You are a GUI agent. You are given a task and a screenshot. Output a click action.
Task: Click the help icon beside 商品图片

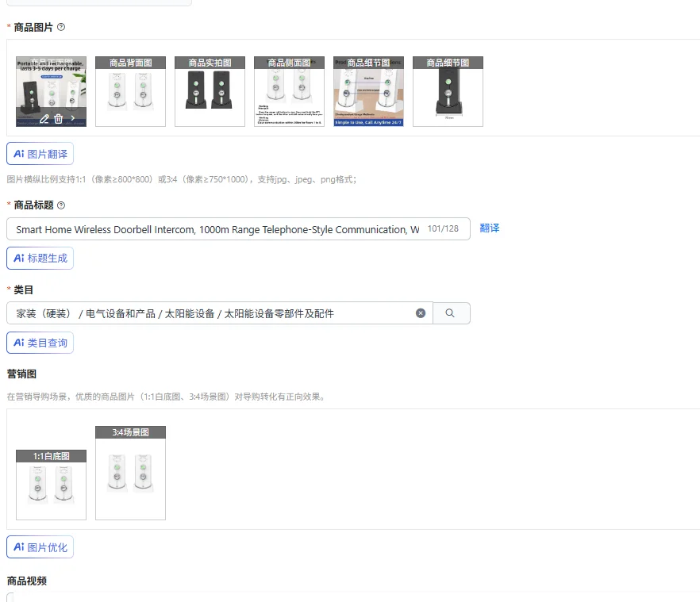[x=61, y=27]
